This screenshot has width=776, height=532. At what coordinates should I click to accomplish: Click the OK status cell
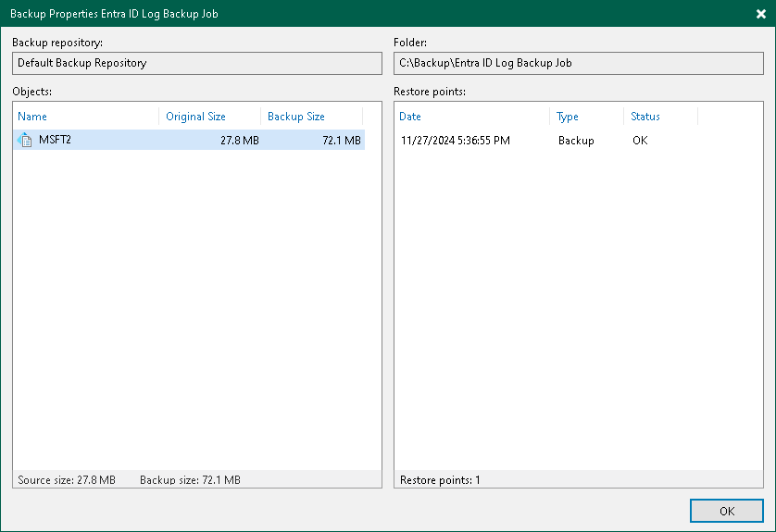pos(640,141)
